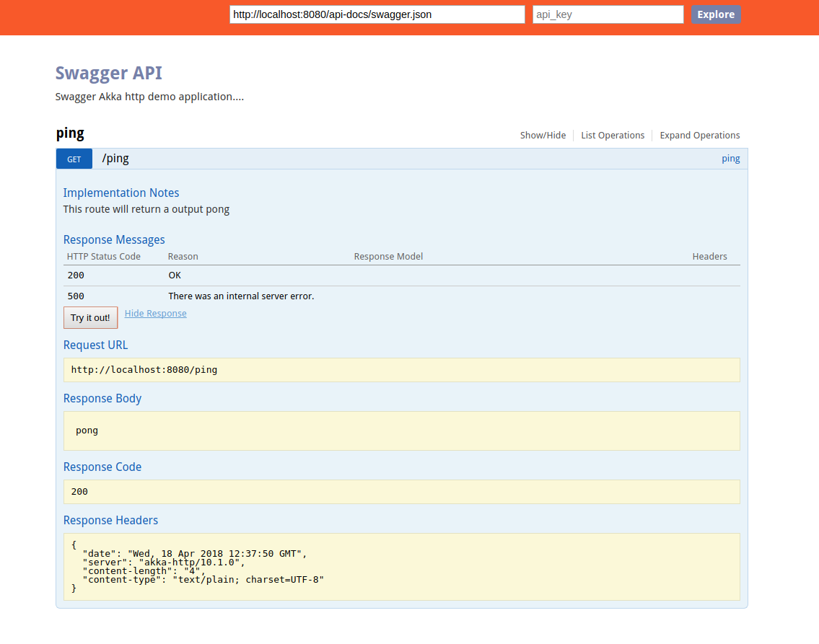This screenshot has height=644, width=819.
Task: Click List Operations link
Action: coord(613,136)
